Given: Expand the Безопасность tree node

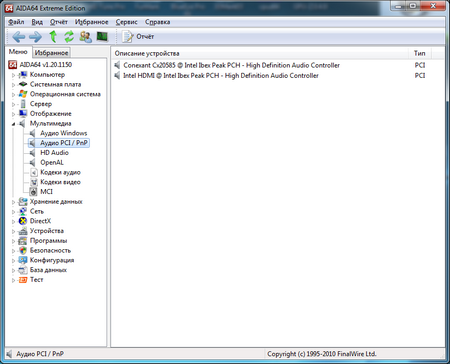Looking at the screenshot, I should [x=13, y=251].
